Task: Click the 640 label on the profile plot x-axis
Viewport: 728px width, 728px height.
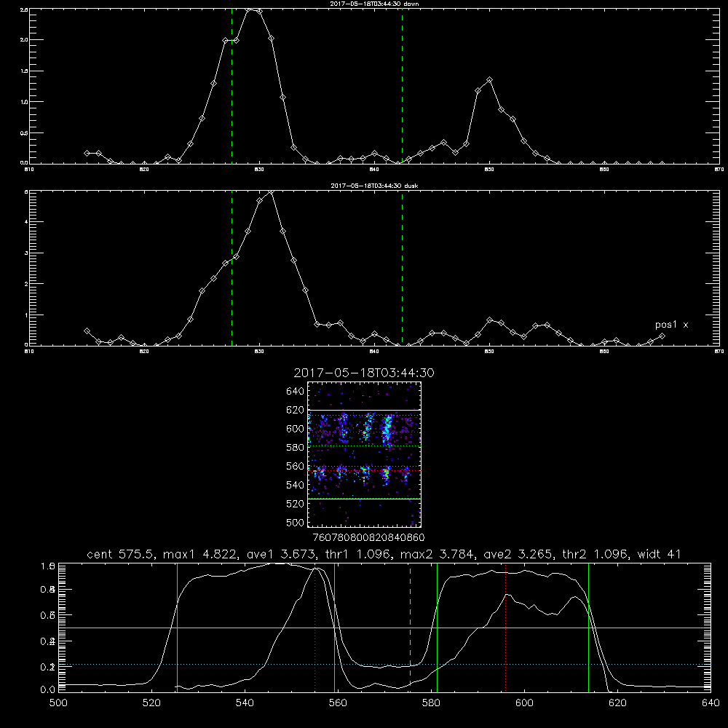Action: tap(711, 703)
